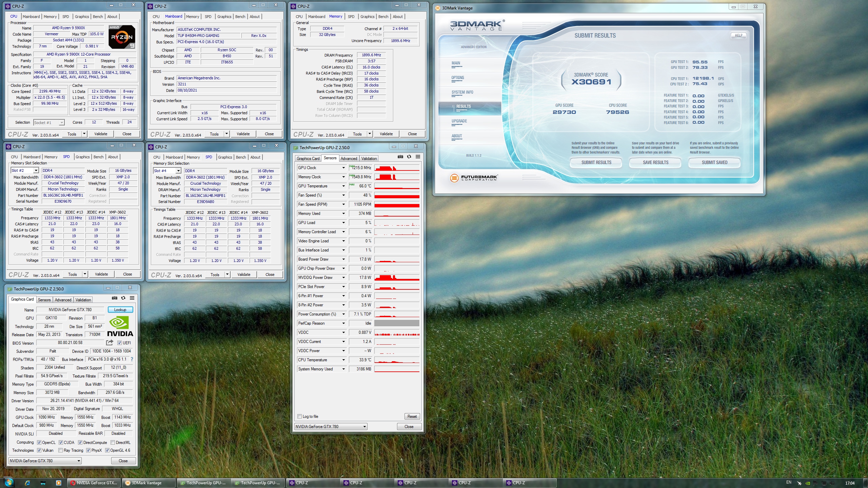Expand the GPU Clock sensor dropdown
The image size is (868, 488).
343,168
